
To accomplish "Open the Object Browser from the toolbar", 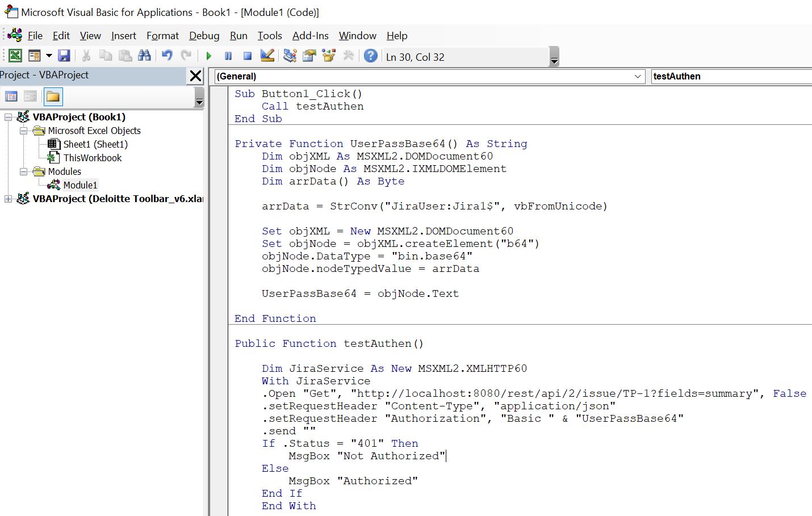I will click(329, 56).
